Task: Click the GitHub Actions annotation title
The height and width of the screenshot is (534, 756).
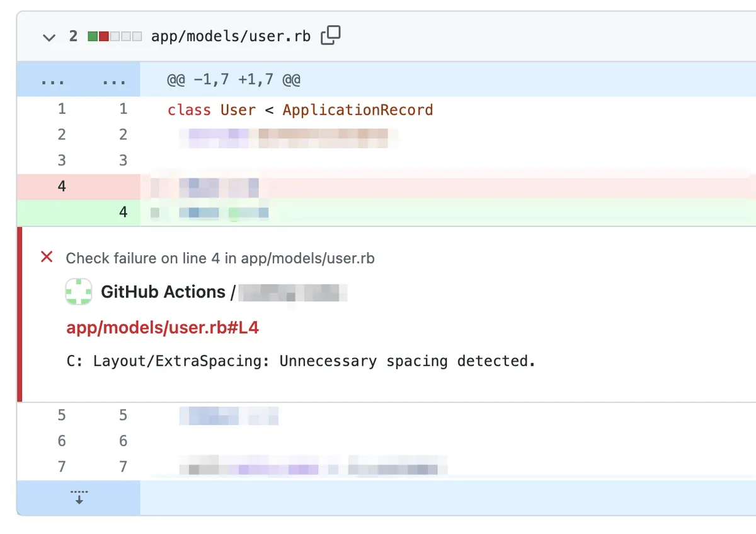Action: 163,292
